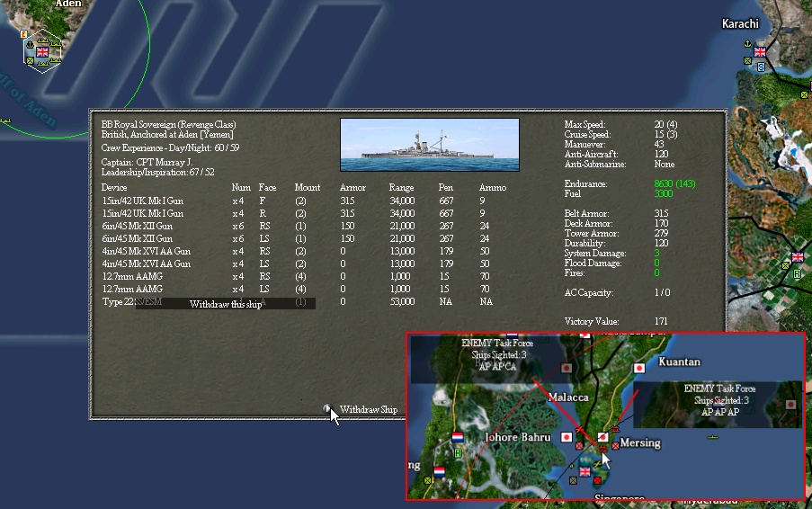812x509 pixels.
Task: Click green R marker below the Indian base flag
Action: pos(797,274)
